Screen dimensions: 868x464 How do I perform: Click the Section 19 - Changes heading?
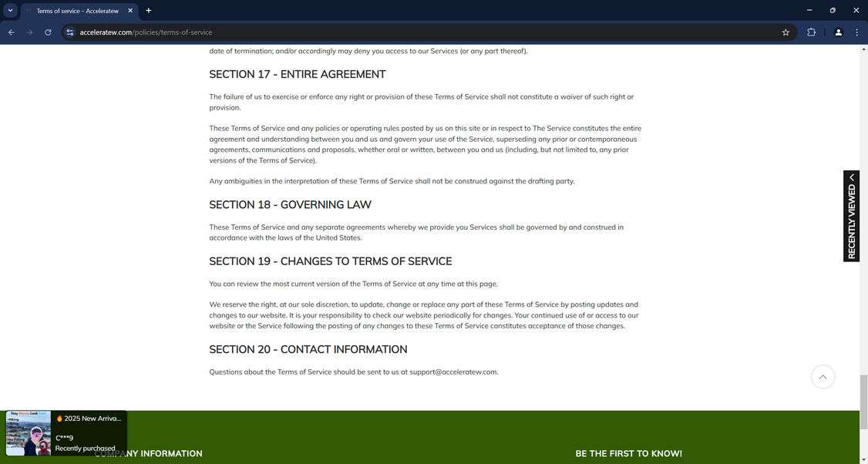point(331,261)
